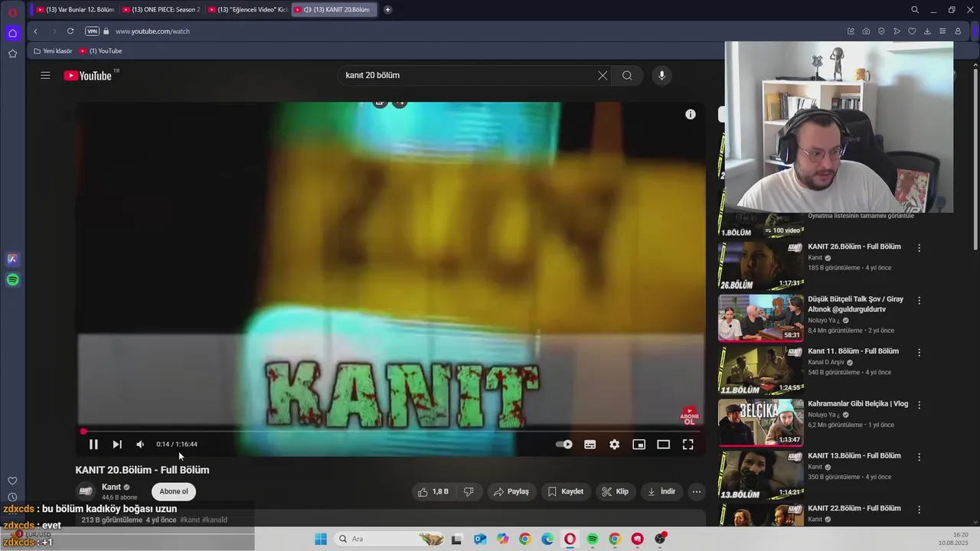Enter fullscreen mode
Image resolution: width=980 pixels, height=551 pixels.
coord(688,444)
